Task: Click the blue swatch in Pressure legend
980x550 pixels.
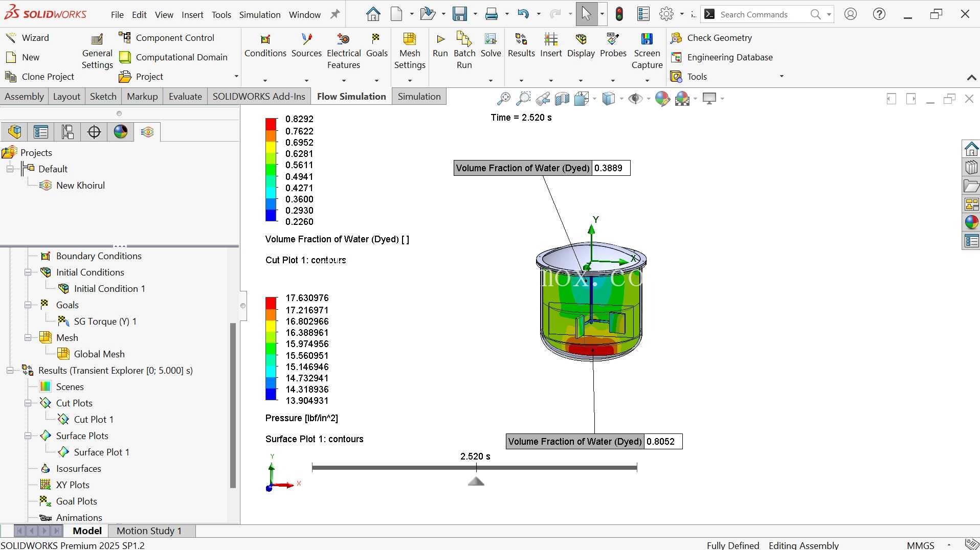Action: point(271,395)
